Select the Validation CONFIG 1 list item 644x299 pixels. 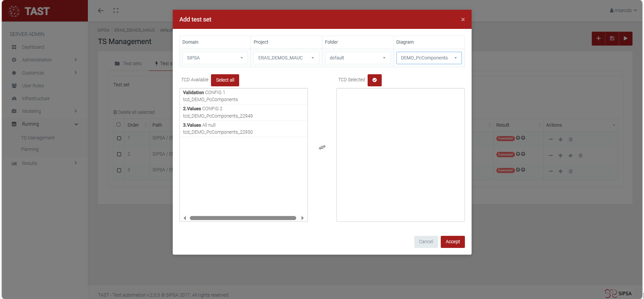244,96
